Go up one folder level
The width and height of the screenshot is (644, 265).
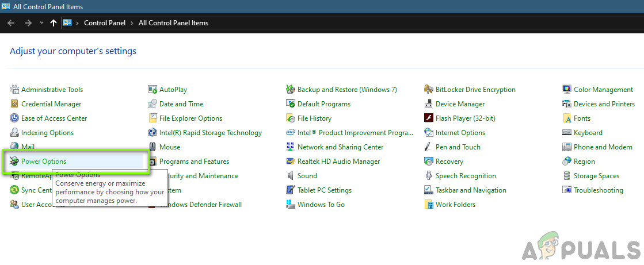[54, 23]
